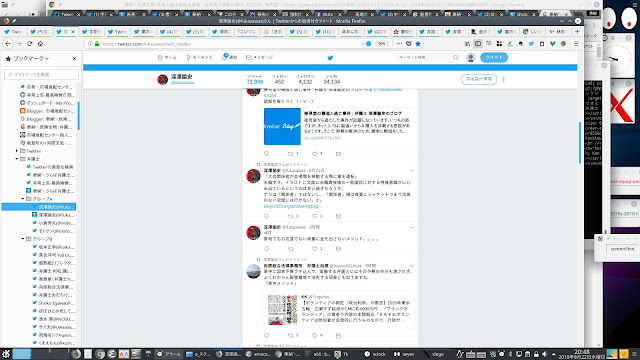Go back with the Firefox back arrow
Image resolution: width=640 pixels, height=360 pixels.
point(8,44)
